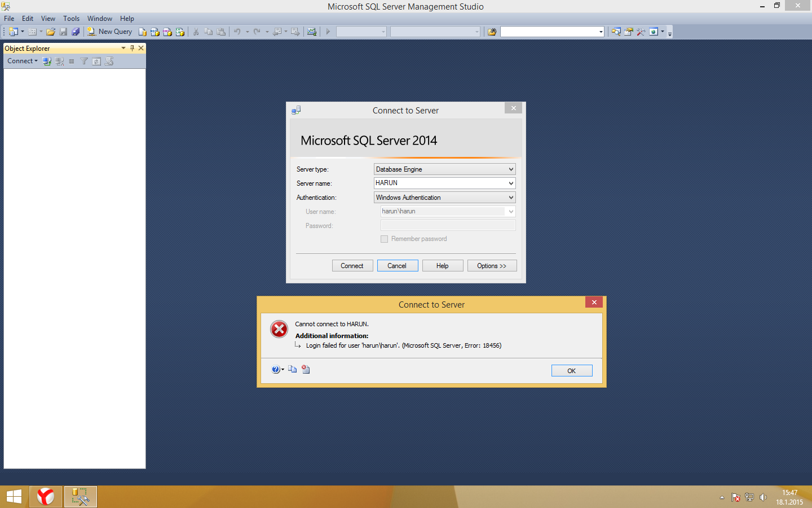The height and width of the screenshot is (508, 812).
Task: Click the Undo arrow icon
Action: 237,32
